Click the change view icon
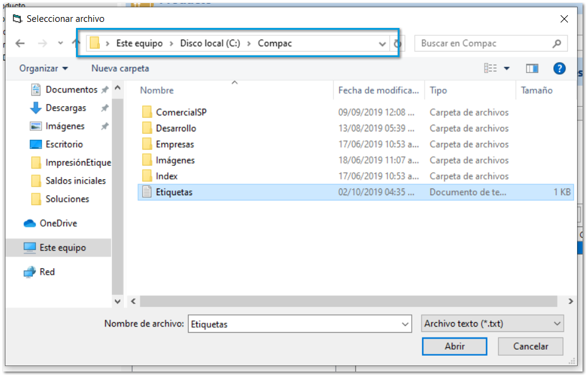The height and width of the screenshot is (377, 588). [x=491, y=68]
